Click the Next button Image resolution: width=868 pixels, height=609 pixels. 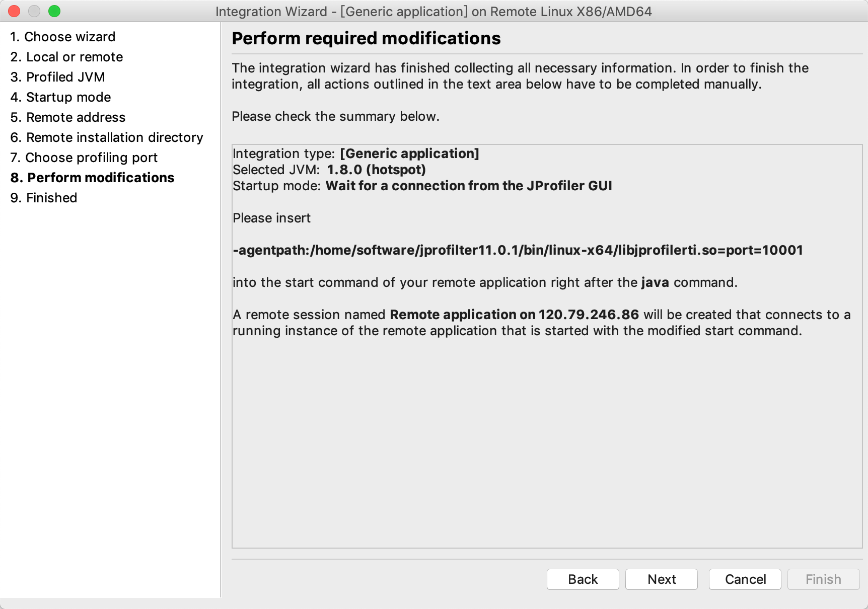662,579
